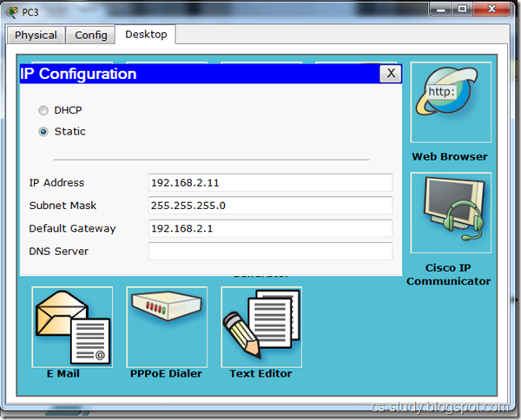The image size is (521, 420).
Task: Click the Web Browser label text
Action: coord(450,156)
